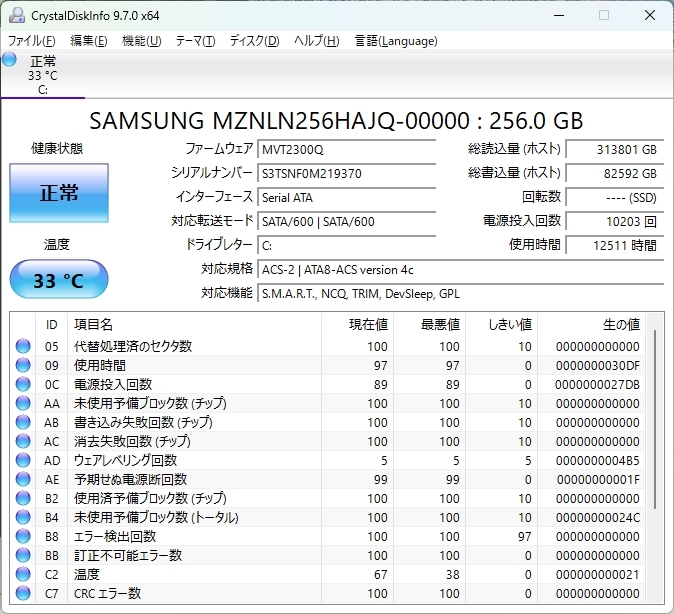Click power on count value 10203 回

(x=615, y=222)
